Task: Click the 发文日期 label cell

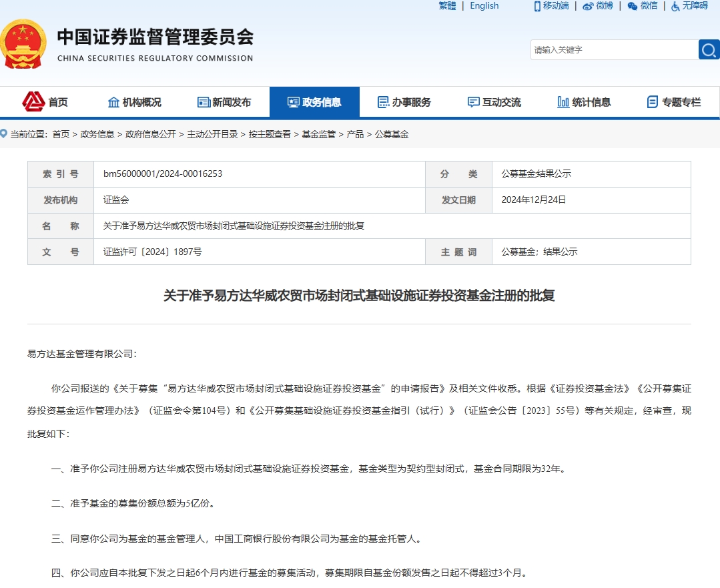Action: pos(458,200)
